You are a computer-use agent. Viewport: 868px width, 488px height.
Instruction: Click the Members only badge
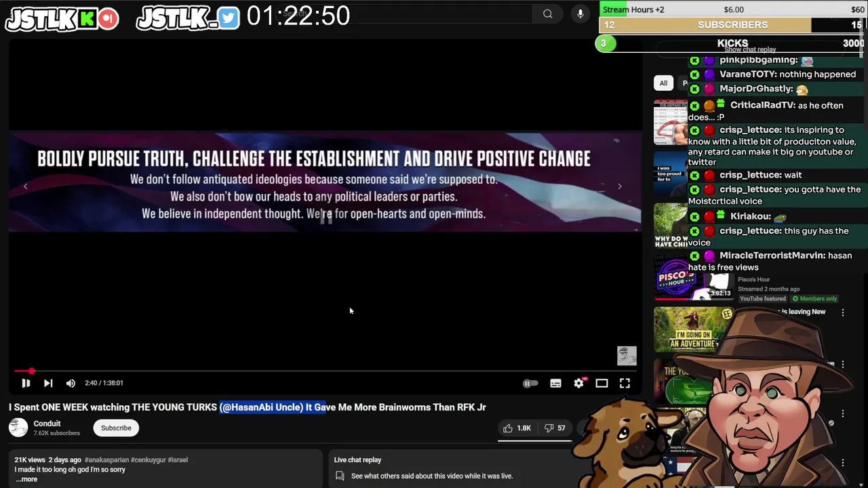(x=814, y=299)
